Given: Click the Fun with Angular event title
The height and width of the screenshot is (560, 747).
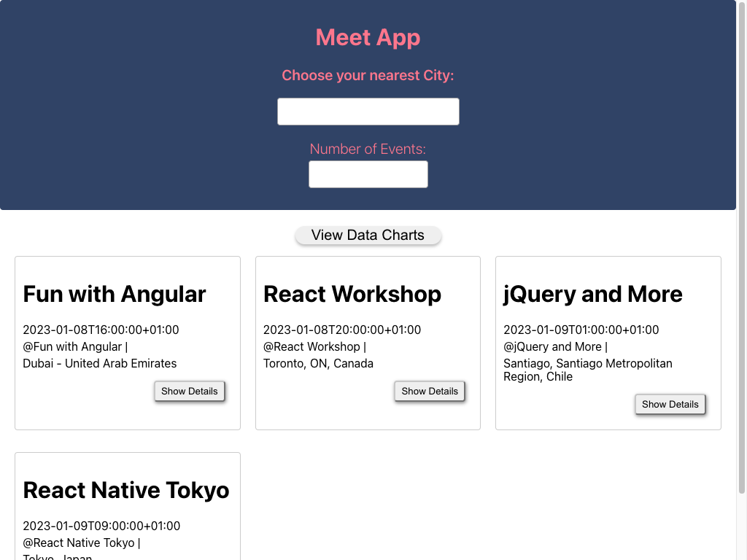Looking at the screenshot, I should [x=114, y=295].
